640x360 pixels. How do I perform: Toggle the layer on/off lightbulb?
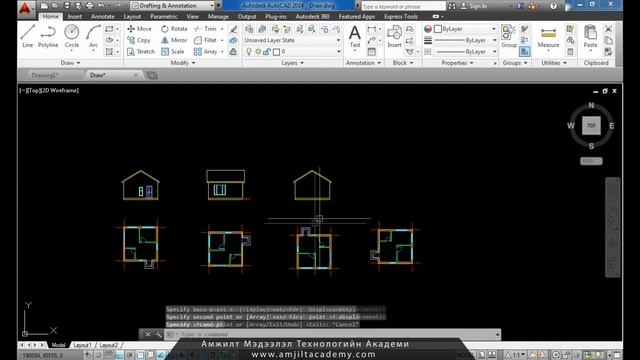pos(249,52)
